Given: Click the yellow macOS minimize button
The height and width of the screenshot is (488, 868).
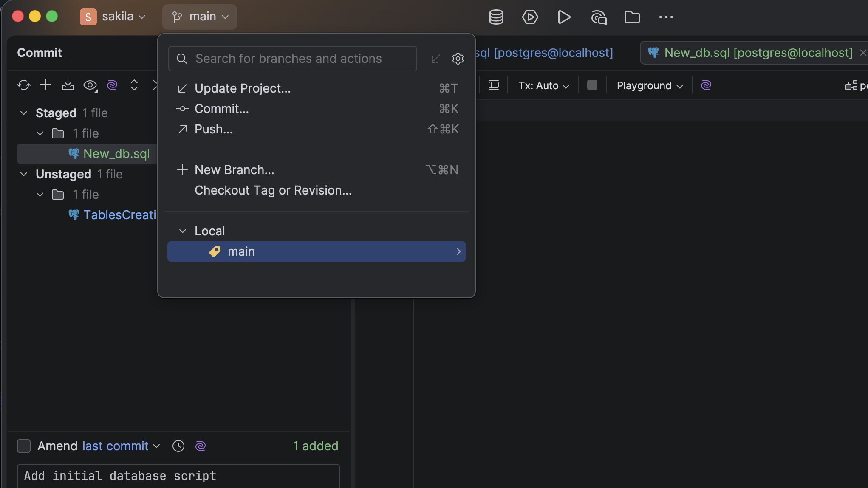Looking at the screenshot, I should (x=35, y=17).
